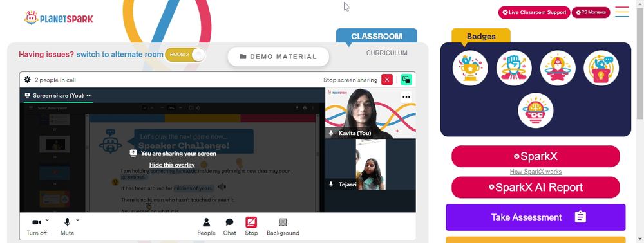The height and width of the screenshot is (243, 644).
Task: Open the People panel
Action: [x=206, y=227]
